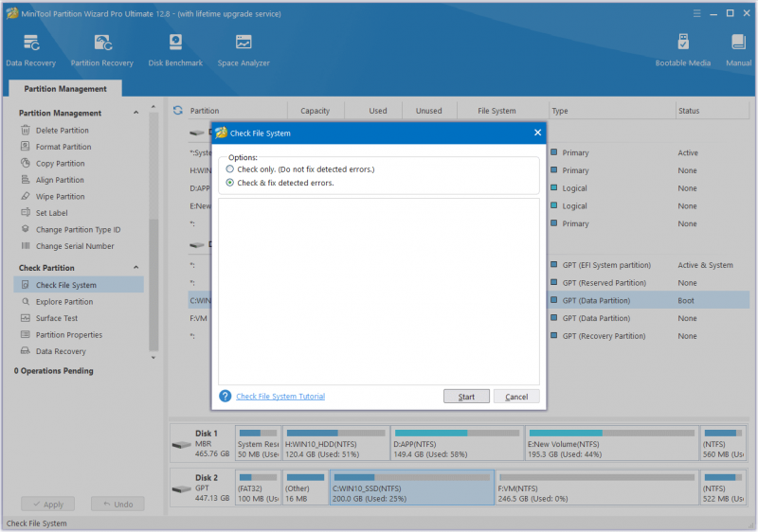Click the Check File System sidebar icon
The width and height of the screenshot is (758, 532).
point(26,285)
